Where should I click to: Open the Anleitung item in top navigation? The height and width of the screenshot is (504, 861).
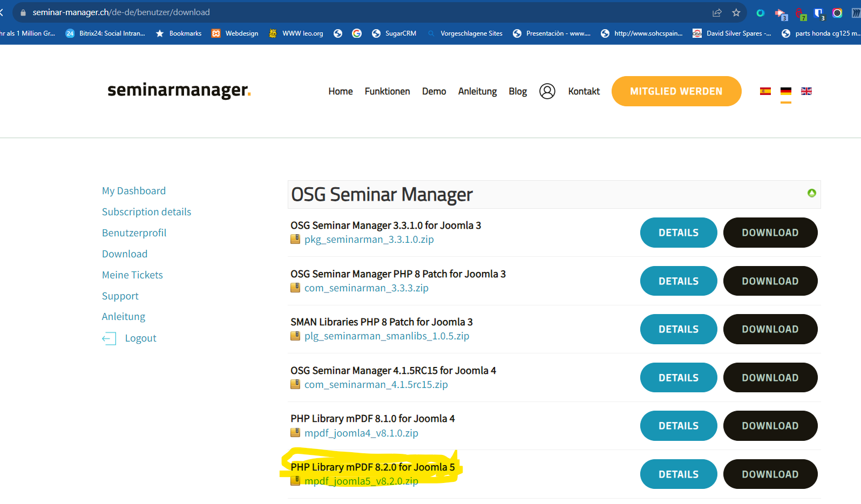click(x=477, y=91)
